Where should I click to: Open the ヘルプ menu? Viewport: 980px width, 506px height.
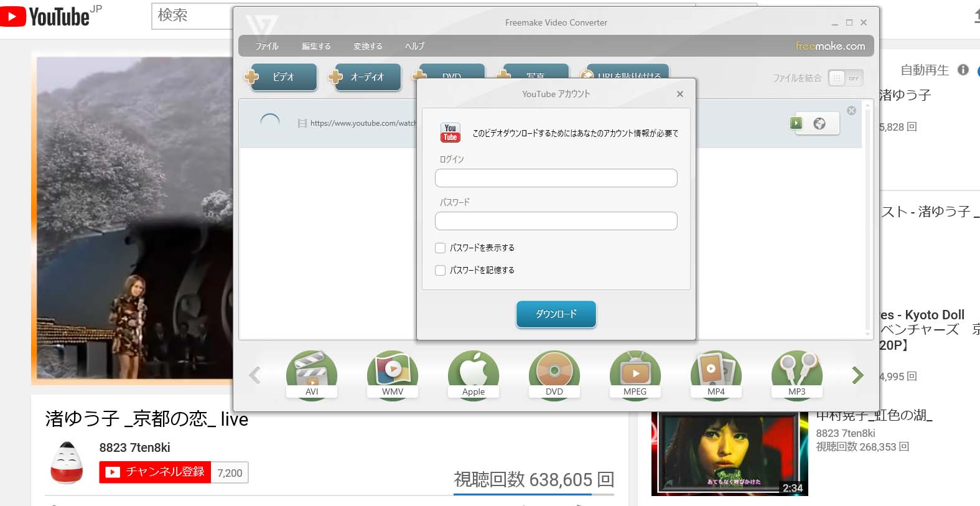click(414, 46)
